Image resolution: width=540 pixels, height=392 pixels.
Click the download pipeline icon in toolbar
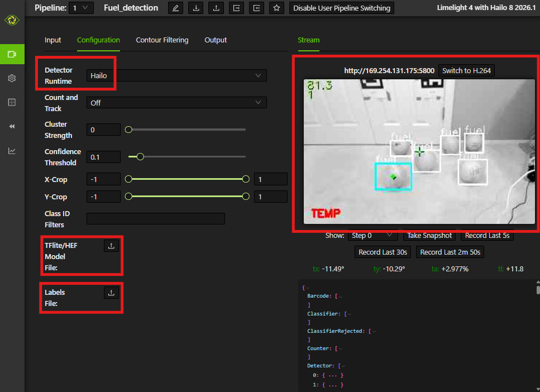pos(196,8)
